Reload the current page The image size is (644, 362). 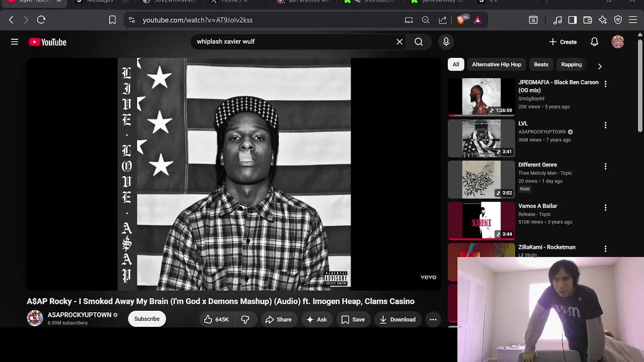coord(41,20)
